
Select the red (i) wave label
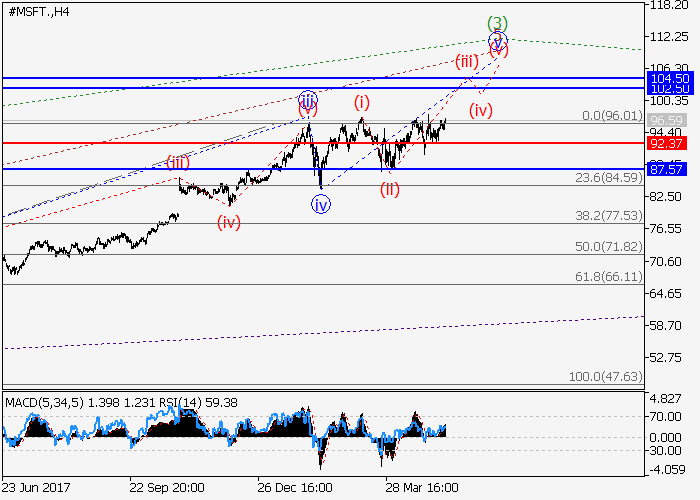[x=361, y=102]
